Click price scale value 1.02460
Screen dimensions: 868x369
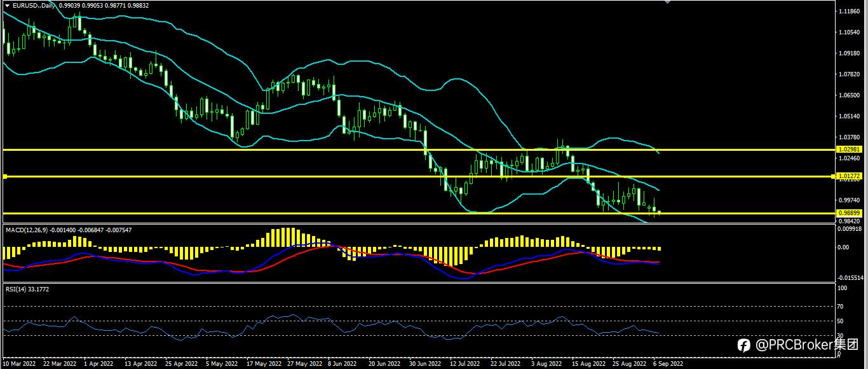pyautogui.click(x=849, y=158)
